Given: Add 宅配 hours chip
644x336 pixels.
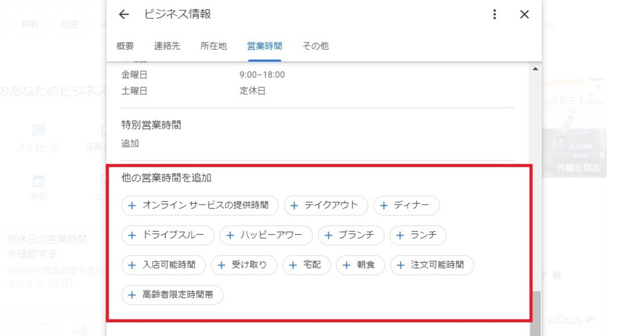Looking at the screenshot, I should coord(307,265).
